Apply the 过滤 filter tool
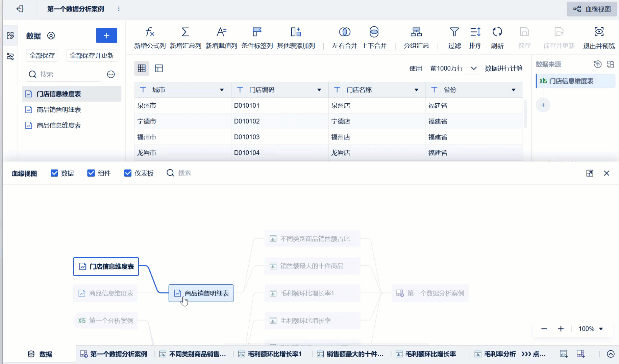619x364 pixels. click(x=454, y=38)
